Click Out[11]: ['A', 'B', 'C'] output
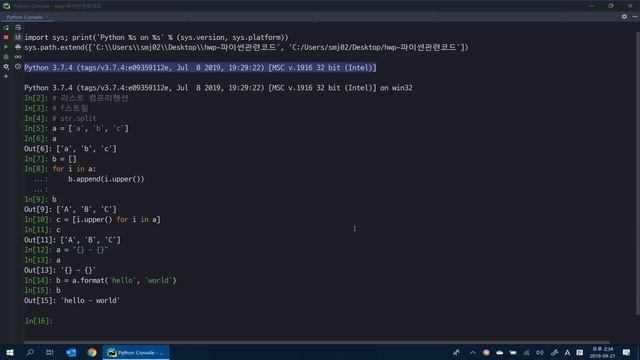This screenshot has width=640, height=360. 72,240
